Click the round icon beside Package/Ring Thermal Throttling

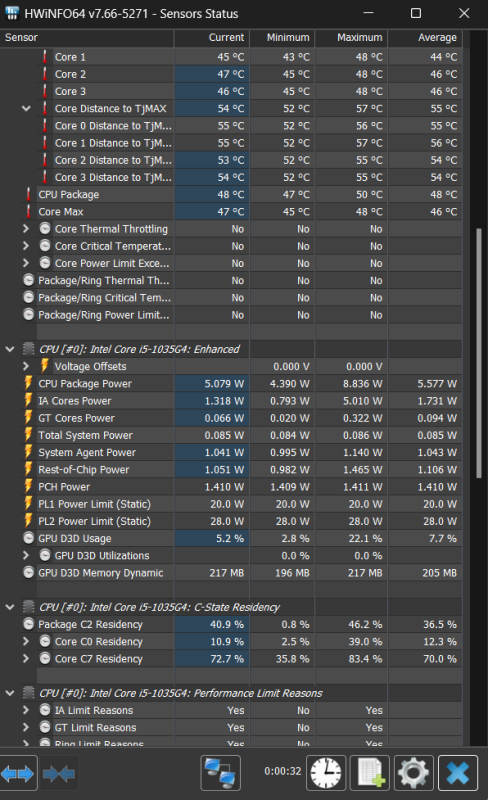point(29,280)
